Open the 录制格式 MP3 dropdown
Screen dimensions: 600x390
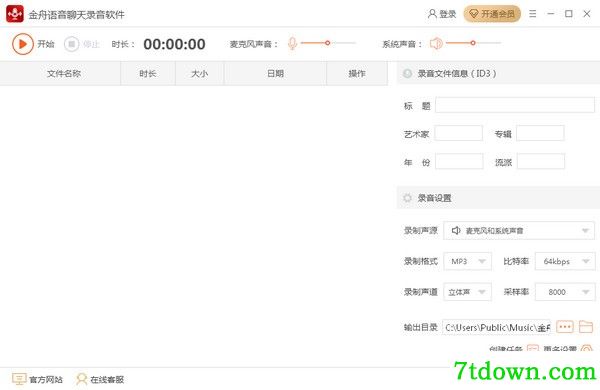click(467, 261)
